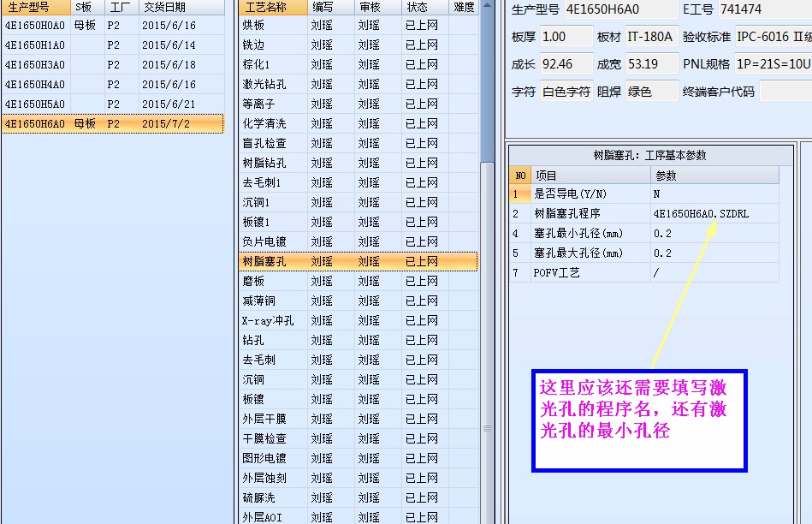Select parameter row 塞孔最大孔径(mm)
This screenshot has width=812, height=524.
(644, 253)
